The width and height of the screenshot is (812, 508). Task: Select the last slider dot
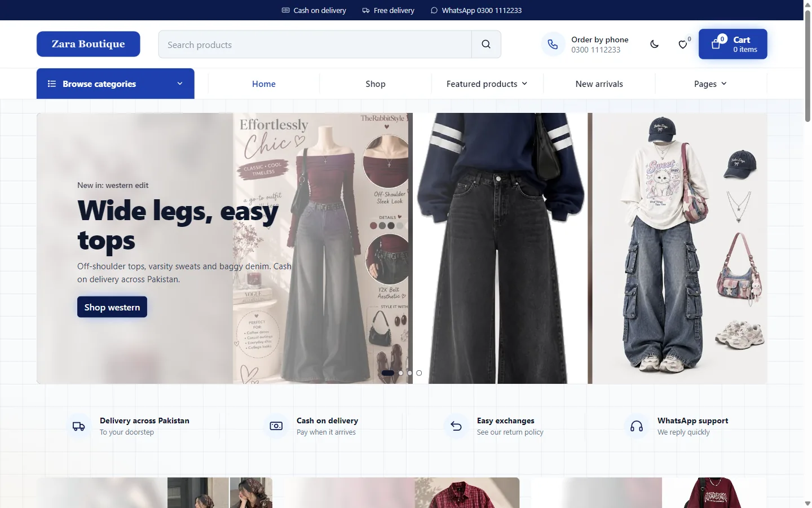[419, 373]
